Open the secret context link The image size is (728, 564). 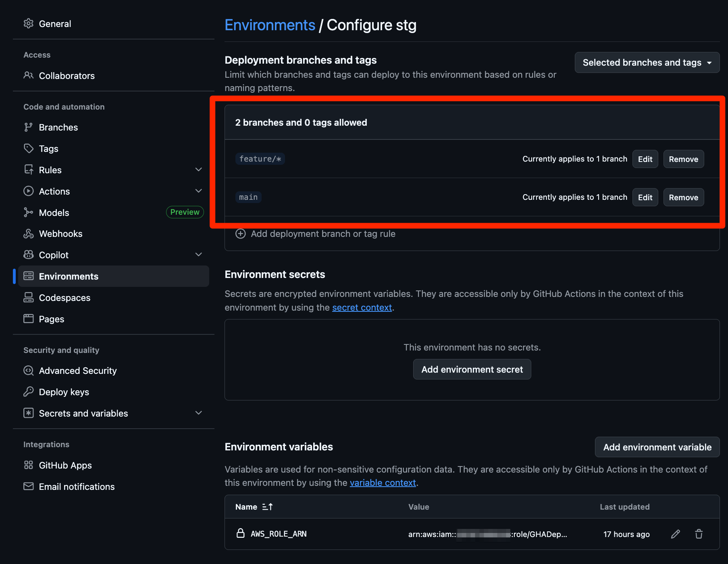click(x=362, y=307)
